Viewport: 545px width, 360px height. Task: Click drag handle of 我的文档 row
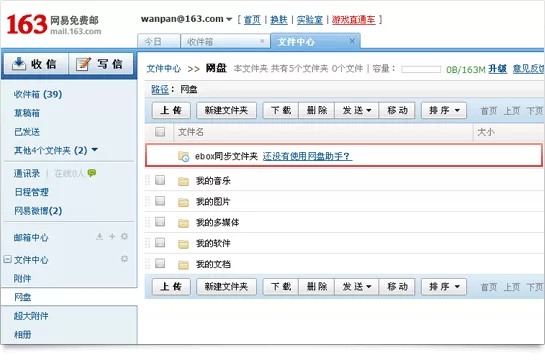[x=147, y=264]
